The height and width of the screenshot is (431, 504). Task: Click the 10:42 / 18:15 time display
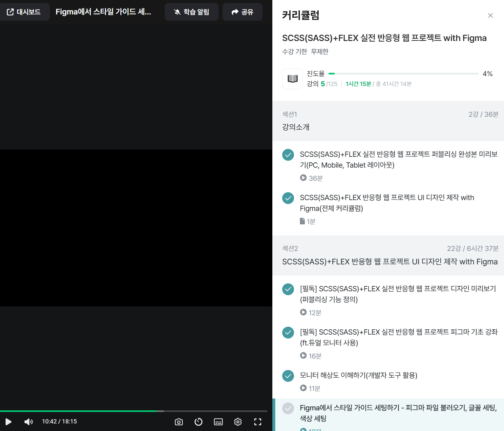tap(59, 421)
